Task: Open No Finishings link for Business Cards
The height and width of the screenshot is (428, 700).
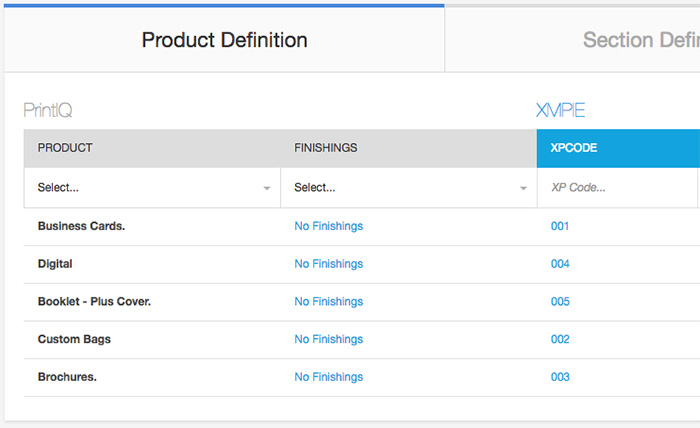Action: tap(328, 226)
